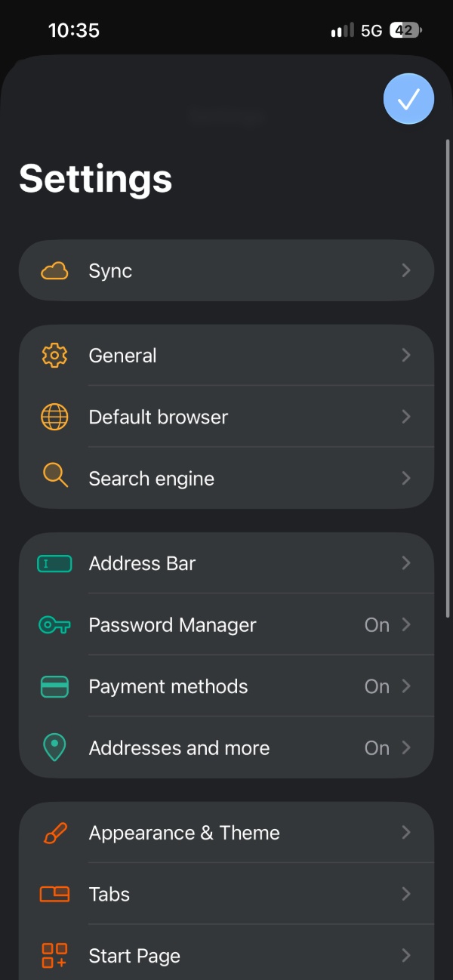Open the Sync settings

coord(226,270)
